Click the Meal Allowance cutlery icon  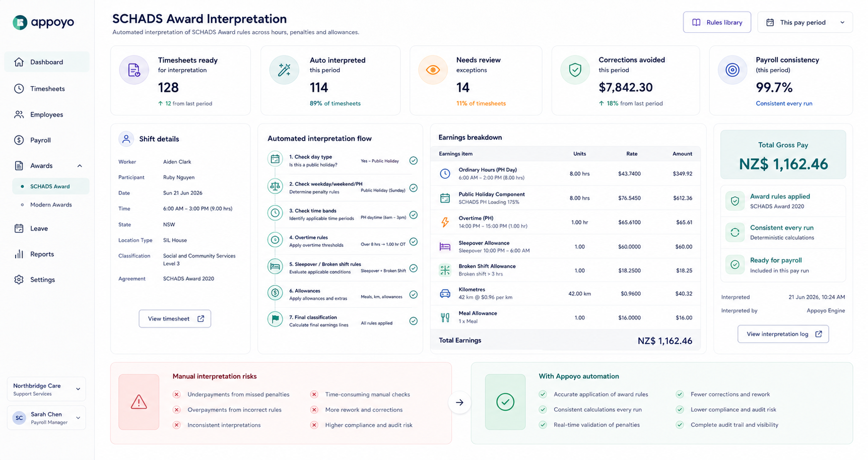(x=445, y=317)
